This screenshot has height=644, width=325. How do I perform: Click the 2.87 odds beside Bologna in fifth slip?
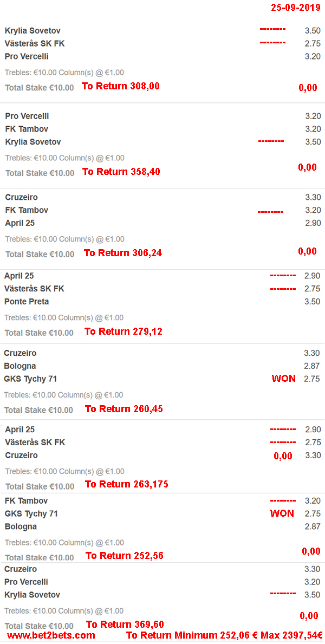click(x=312, y=366)
